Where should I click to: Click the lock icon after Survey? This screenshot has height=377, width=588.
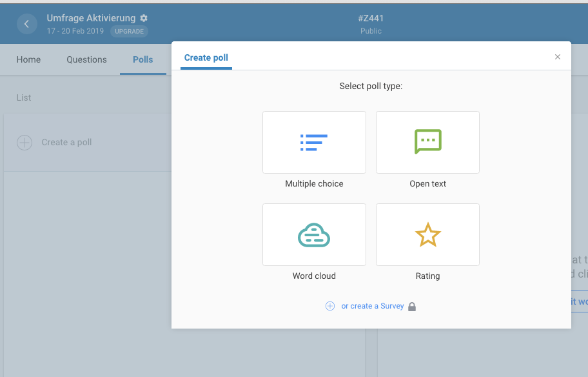click(412, 307)
